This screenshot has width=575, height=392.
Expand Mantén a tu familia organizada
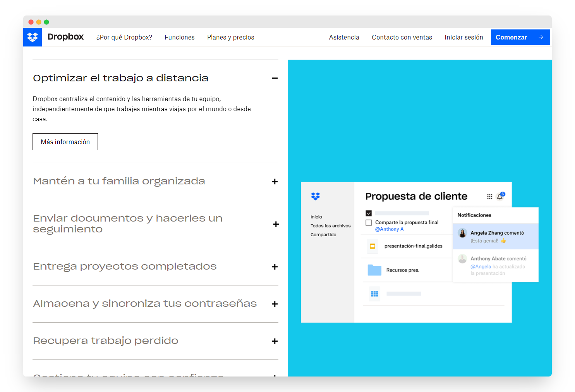pos(275,182)
